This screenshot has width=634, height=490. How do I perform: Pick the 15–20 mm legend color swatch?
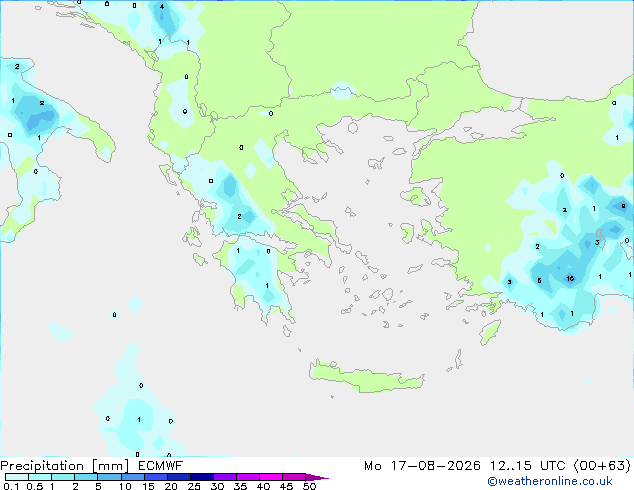(x=155, y=477)
